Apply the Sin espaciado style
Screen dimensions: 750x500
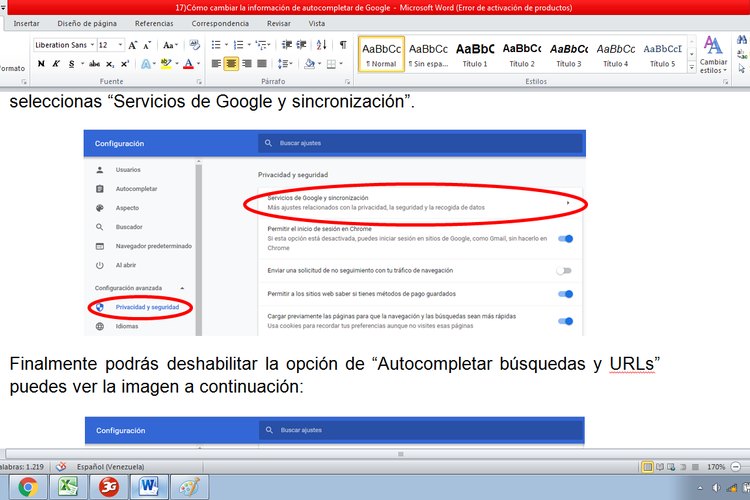click(x=429, y=54)
